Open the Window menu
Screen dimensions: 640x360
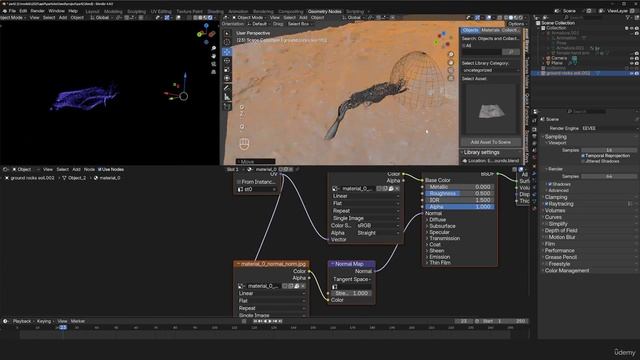[x=56, y=11]
